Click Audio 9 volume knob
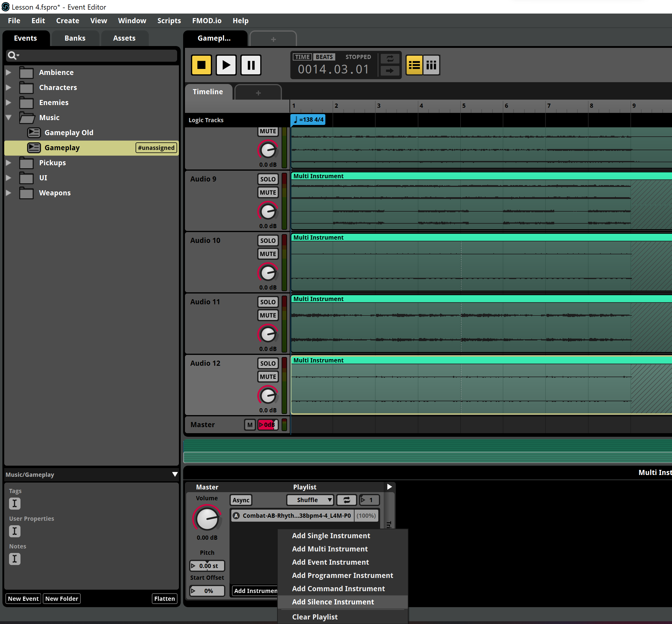 click(x=268, y=211)
